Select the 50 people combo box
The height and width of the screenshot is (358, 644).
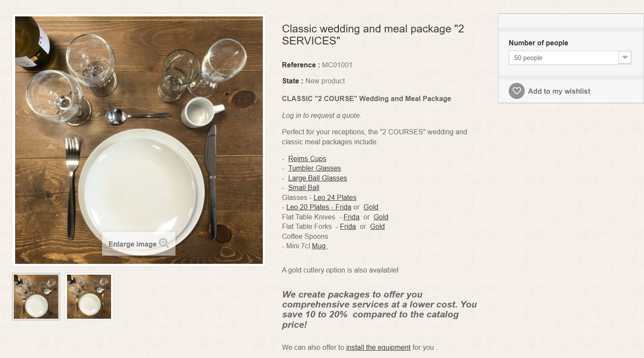(564, 58)
